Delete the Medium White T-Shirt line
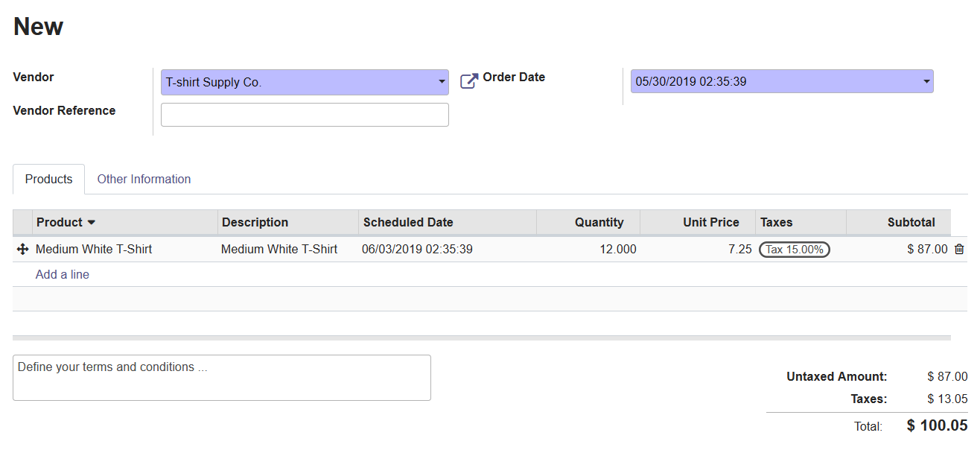 pyautogui.click(x=959, y=250)
